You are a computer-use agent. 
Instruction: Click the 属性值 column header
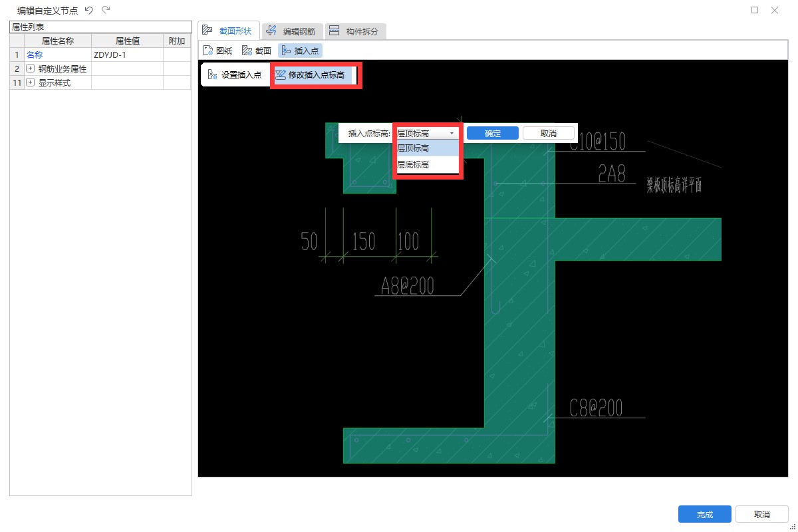(x=127, y=41)
